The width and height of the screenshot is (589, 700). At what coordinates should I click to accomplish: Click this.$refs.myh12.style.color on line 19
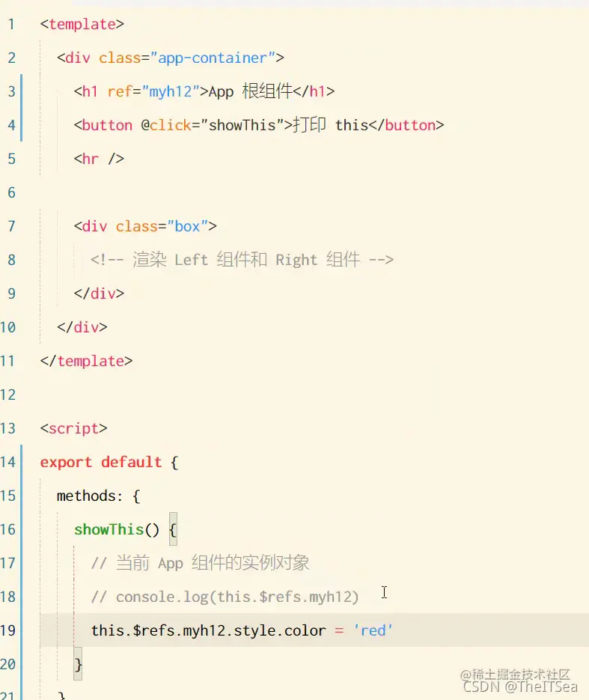pos(208,631)
